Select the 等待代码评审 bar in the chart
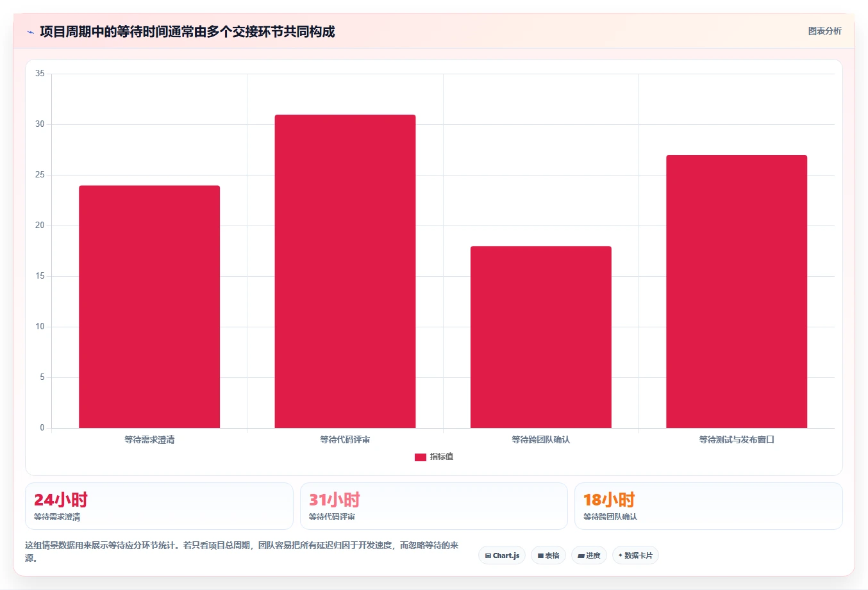868x590 pixels. click(345, 272)
